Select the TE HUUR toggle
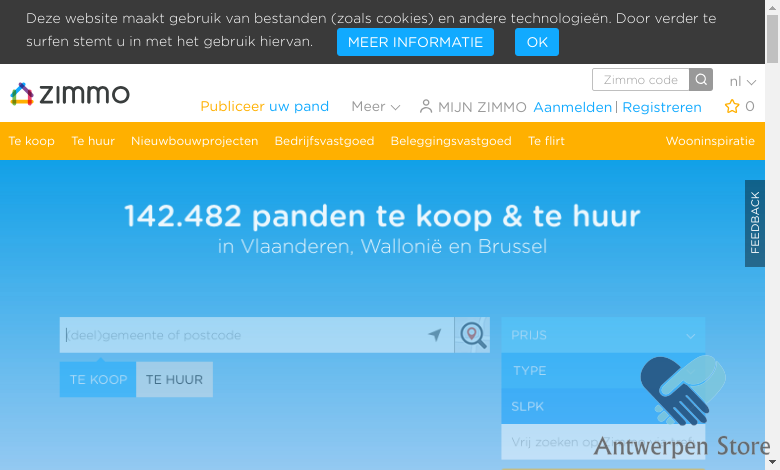 pos(175,379)
